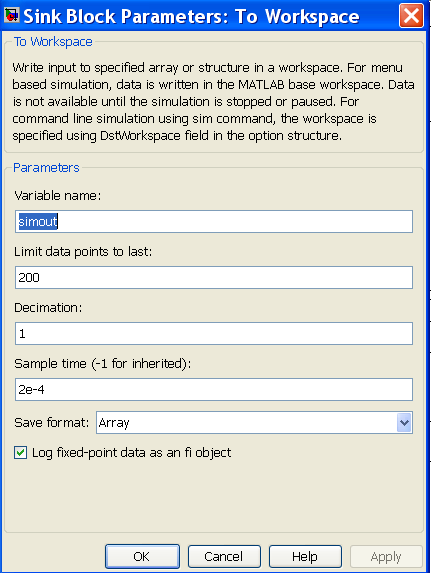This screenshot has width=431, height=573.
Task: Click the 'Log fixed-point data as an fi object' label
Action: [132, 453]
